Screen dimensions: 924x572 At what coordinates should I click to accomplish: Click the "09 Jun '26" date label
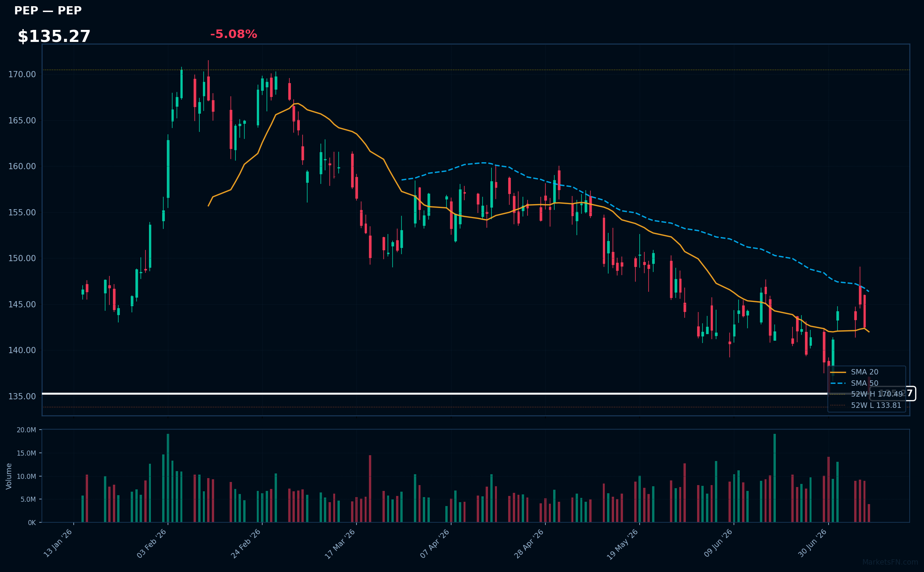[x=718, y=543]
